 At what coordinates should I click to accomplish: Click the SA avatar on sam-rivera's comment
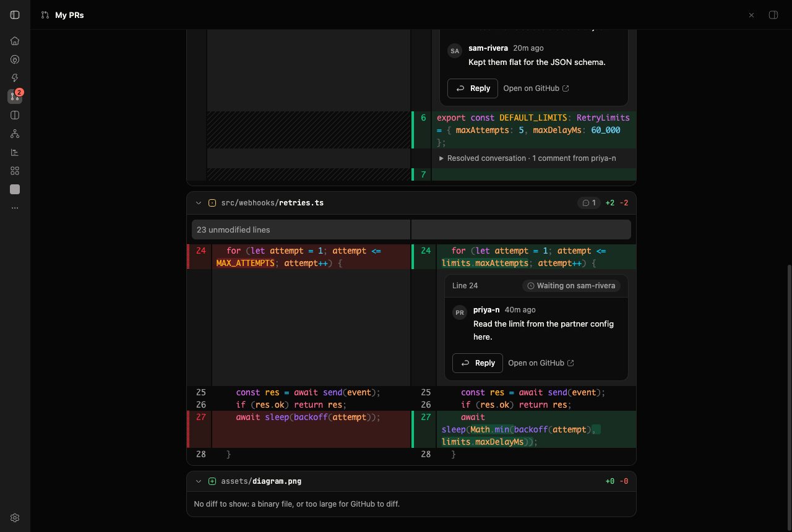pos(455,51)
